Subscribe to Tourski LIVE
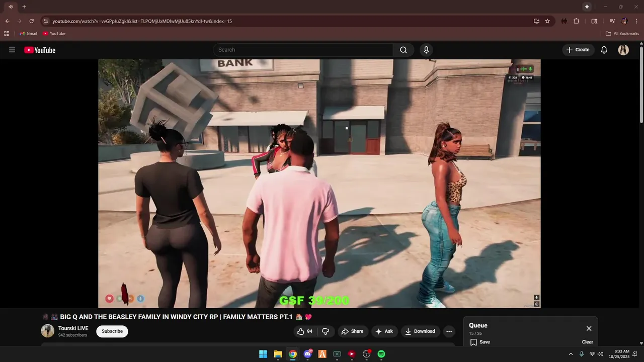Image resolution: width=644 pixels, height=362 pixels. [x=112, y=331]
